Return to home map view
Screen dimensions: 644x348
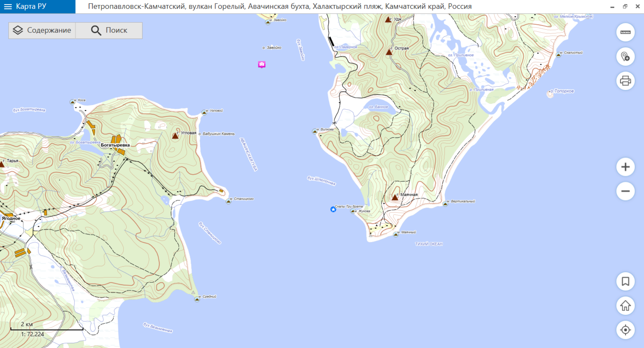point(625,306)
